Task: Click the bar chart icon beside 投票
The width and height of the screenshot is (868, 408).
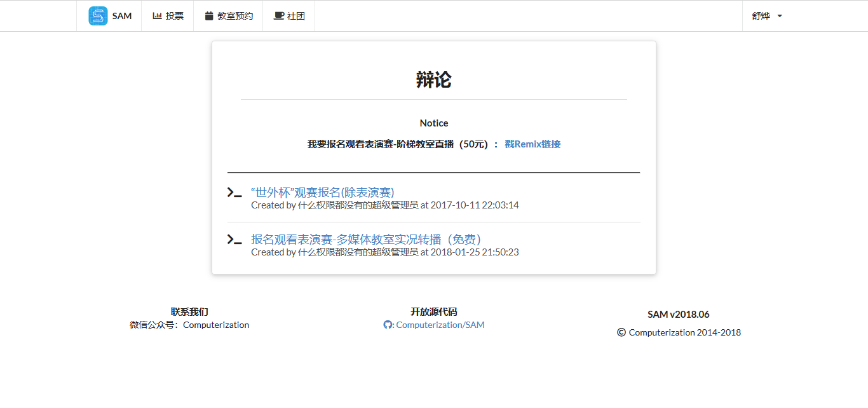Action: pyautogui.click(x=157, y=16)
